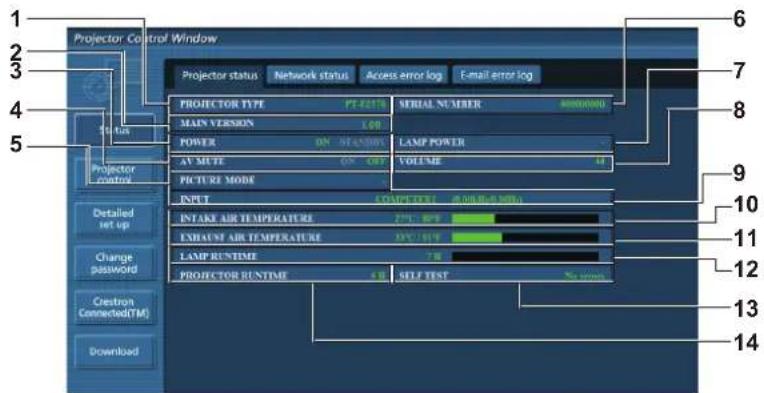Switch to the Network status tab
Image resolution: width=764 pixels, height=393 pixels.
pyautogui.click(x=311, y=75)
